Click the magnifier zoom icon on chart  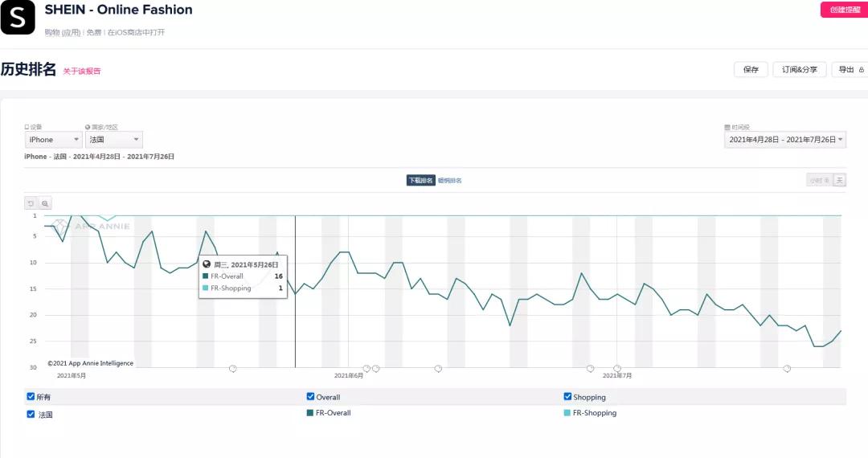coord(45,203)
